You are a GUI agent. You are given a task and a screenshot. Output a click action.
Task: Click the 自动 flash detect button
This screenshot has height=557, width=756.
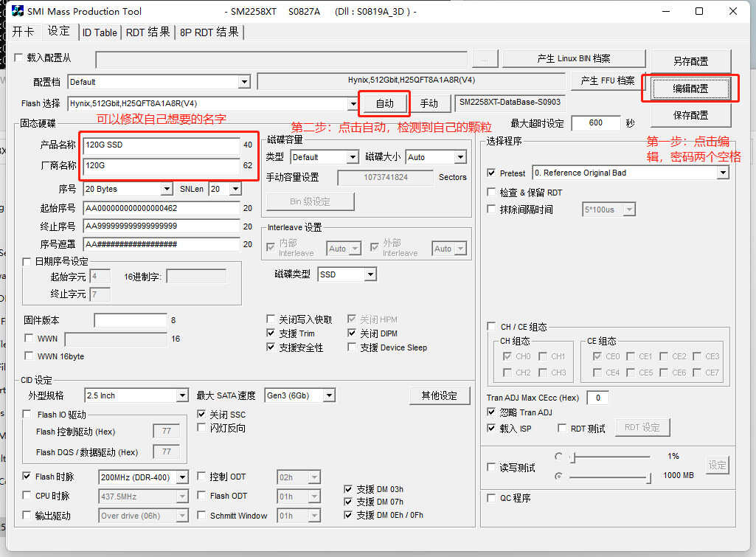tap(384, 103)
